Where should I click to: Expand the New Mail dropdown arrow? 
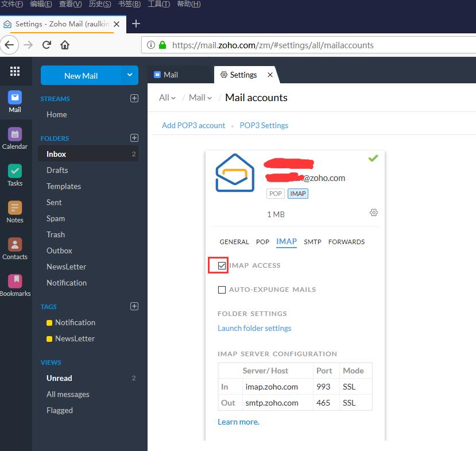tap(130, 75)
